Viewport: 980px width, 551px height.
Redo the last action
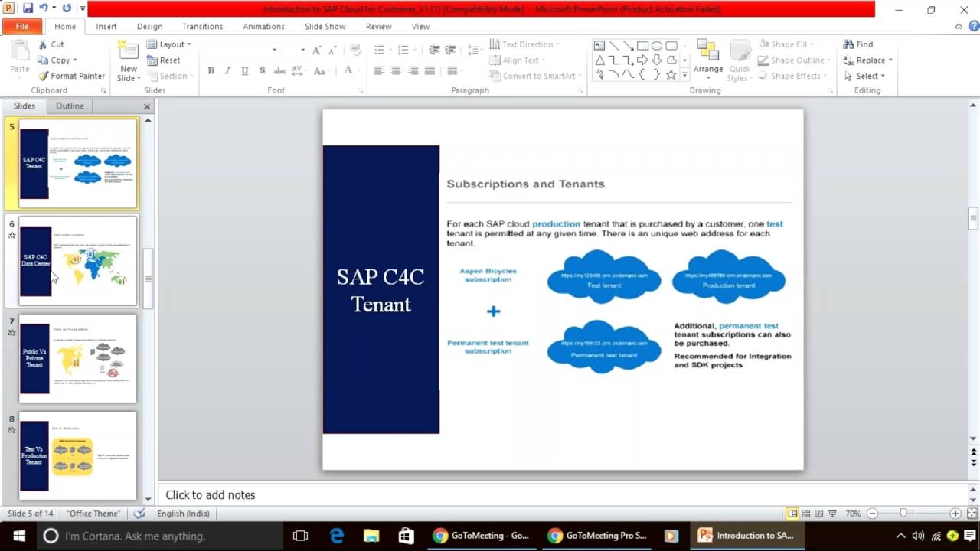pos(67,8)
